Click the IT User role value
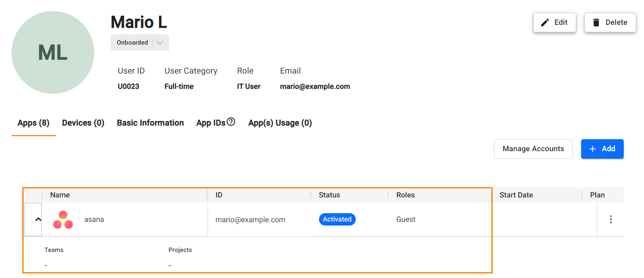Viewport: 644px width, 278px height. click(249, 87)
